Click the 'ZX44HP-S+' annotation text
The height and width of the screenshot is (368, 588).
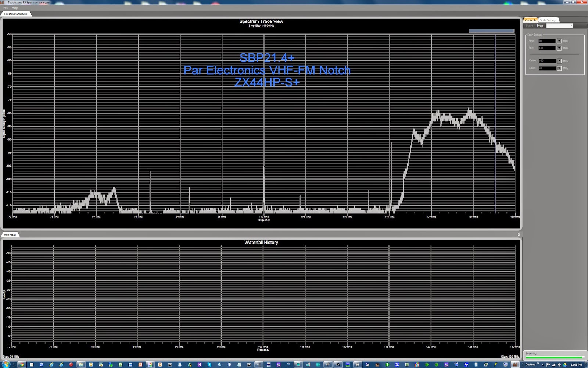point(267,82)
